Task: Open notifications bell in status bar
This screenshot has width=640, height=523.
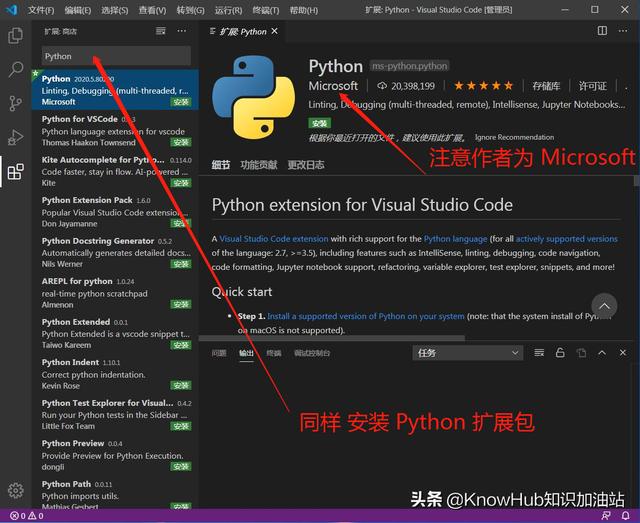Action: point(625,516)
